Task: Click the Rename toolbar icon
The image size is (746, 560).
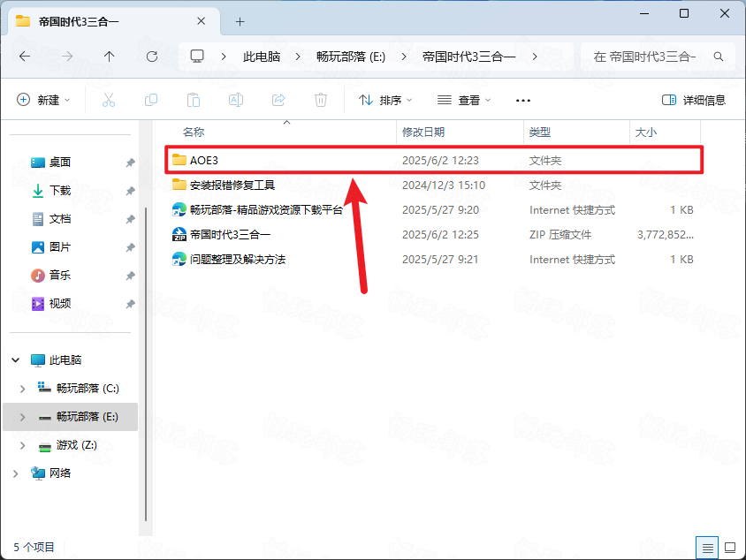Action: pos(236,100)
